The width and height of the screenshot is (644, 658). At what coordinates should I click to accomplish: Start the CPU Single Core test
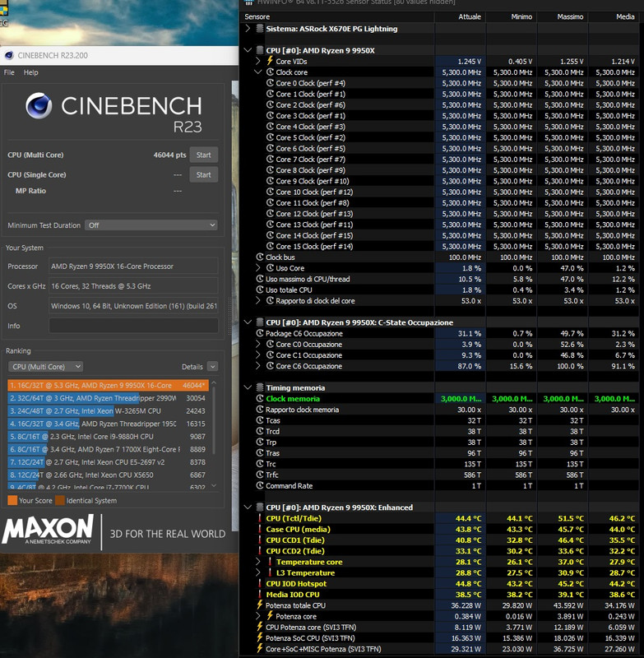coord(203,174)
